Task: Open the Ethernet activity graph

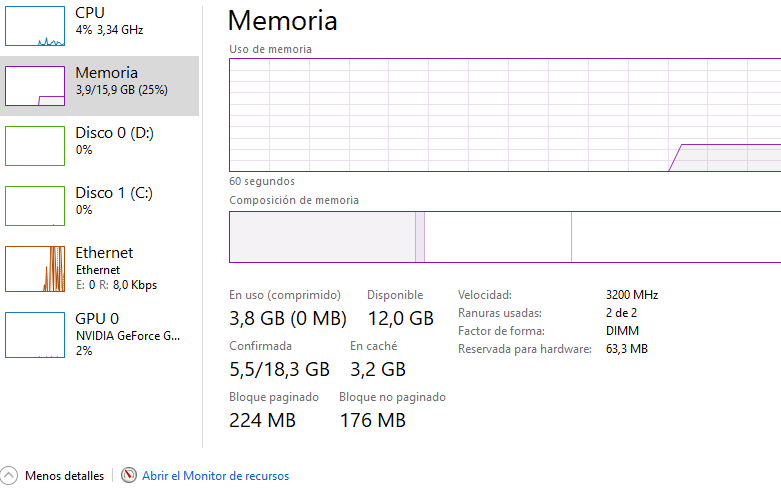Action: pos(35,269)
